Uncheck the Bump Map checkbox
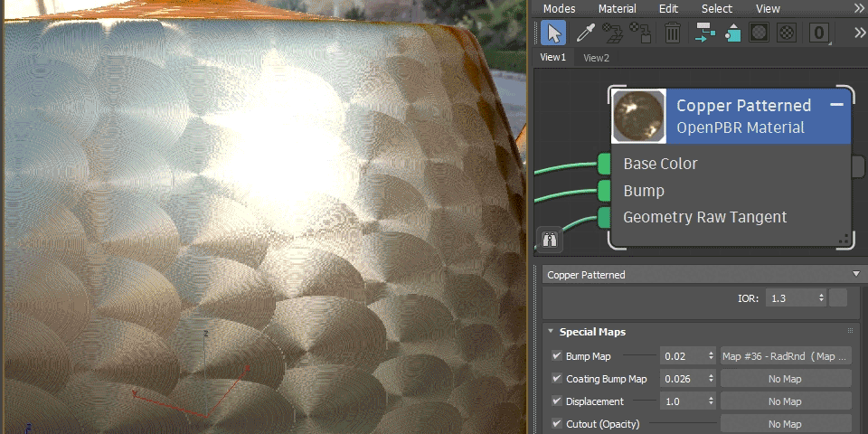This screenshot has height=434, width=868. (x=557, y=356)
